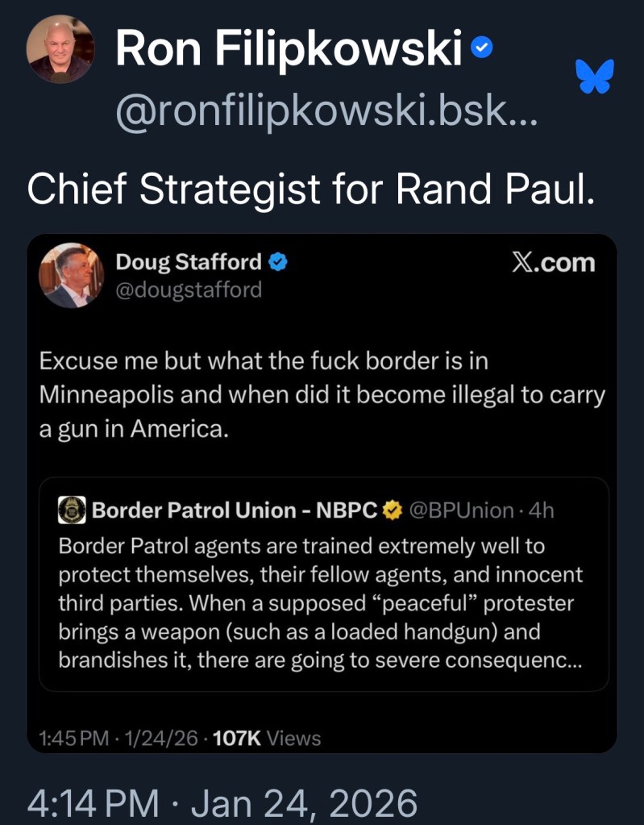Click the @BPUnion handle

[x=461, y=510]
